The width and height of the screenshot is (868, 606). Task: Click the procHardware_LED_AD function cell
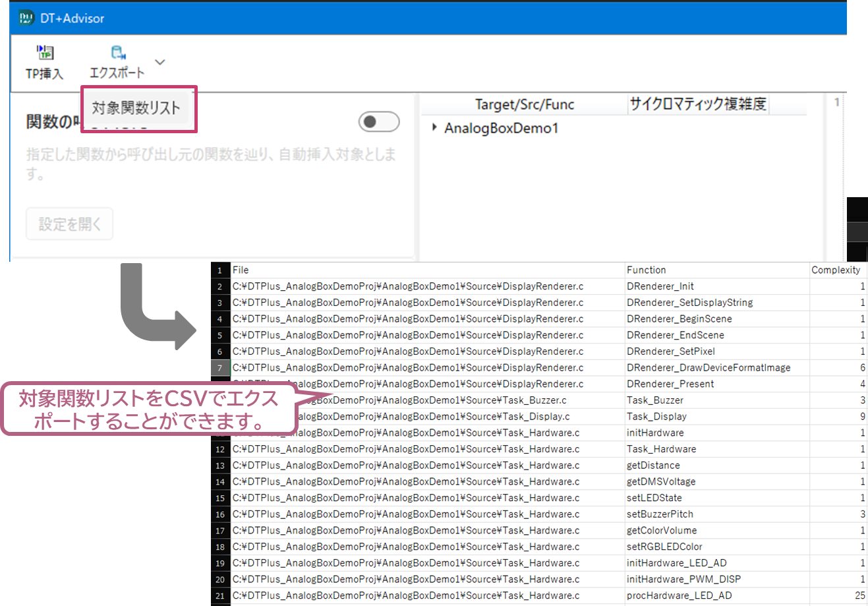coord(679,595)
